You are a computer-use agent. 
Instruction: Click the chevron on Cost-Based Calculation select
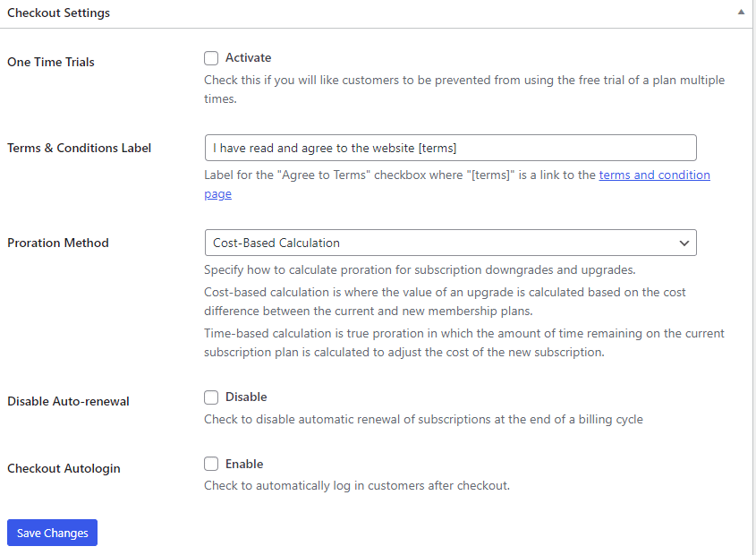pos(684,243)
